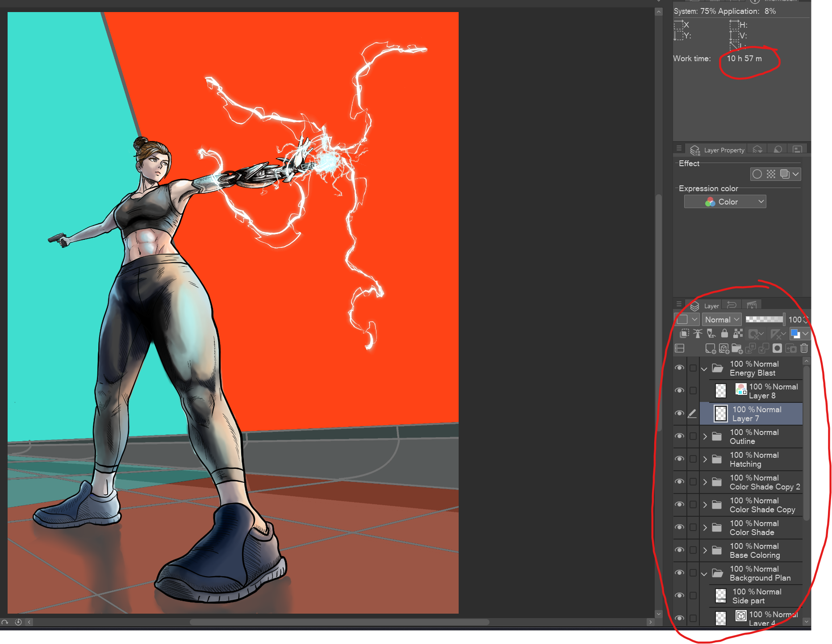
Task: Set as Reference Layer lighthouse icon
Action: 698,333
